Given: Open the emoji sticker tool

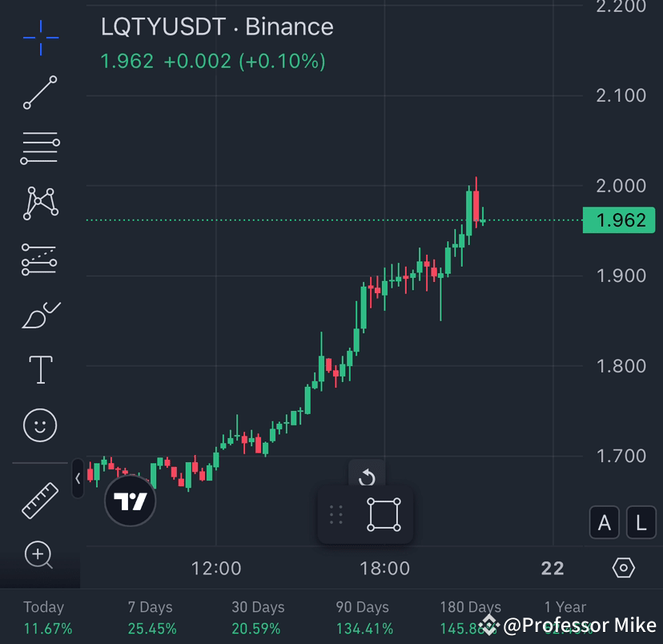Looking at the screenshot, I should pos(38,425).
